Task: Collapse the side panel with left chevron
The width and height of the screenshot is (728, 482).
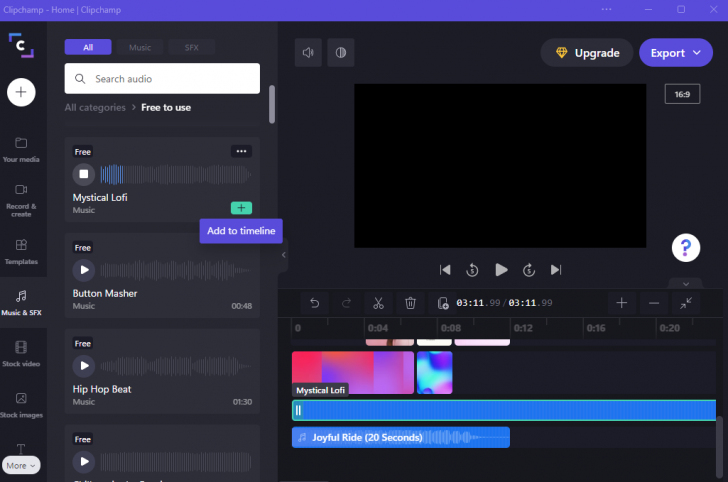Action: [x=283, y=254]
